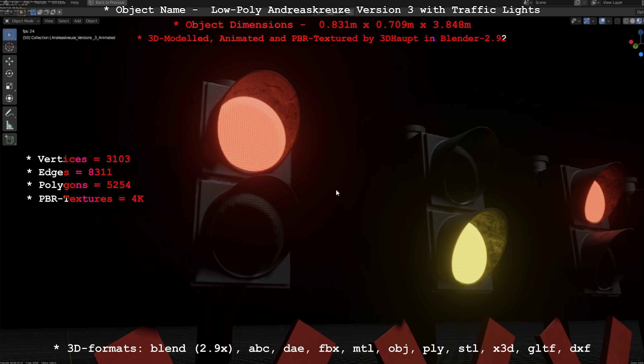Choose the Measure tool
Screen dimensions: 644x364
[x=9, y=126]
